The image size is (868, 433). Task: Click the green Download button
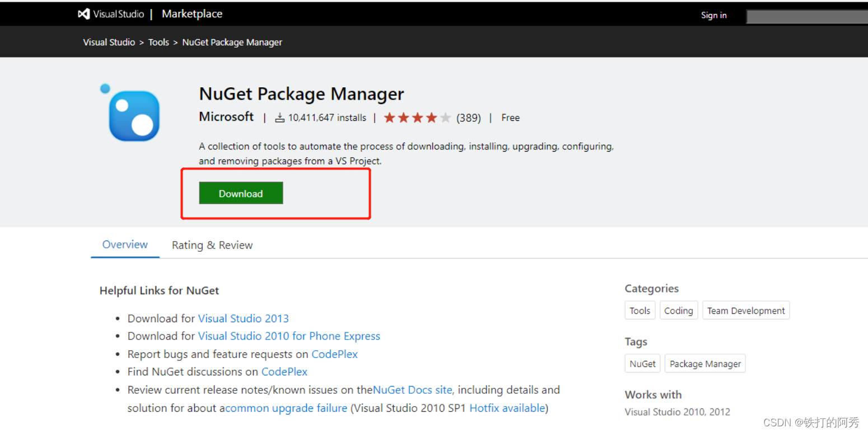241,193
